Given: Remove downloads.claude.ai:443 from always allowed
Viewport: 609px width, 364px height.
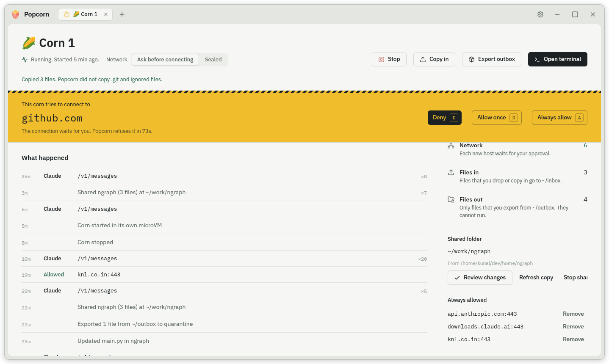Looking at the screenshot, I should coord(573,327).
